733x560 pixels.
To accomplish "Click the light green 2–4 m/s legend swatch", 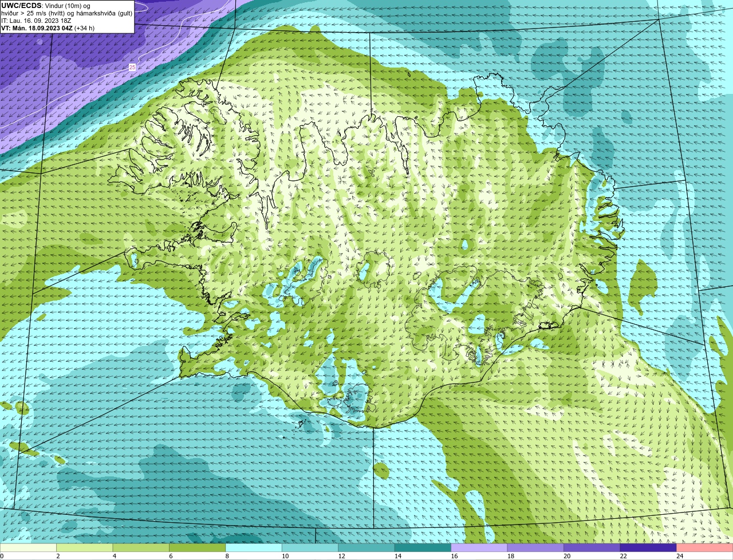I will (x=85, y=548).
